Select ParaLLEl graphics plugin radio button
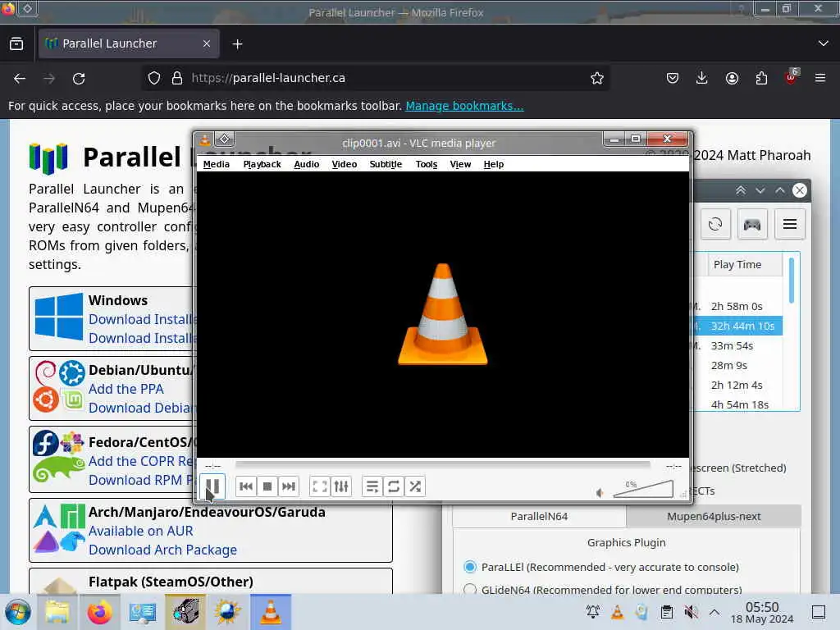This screenshot has height=630, width=840. click(470, 567)
